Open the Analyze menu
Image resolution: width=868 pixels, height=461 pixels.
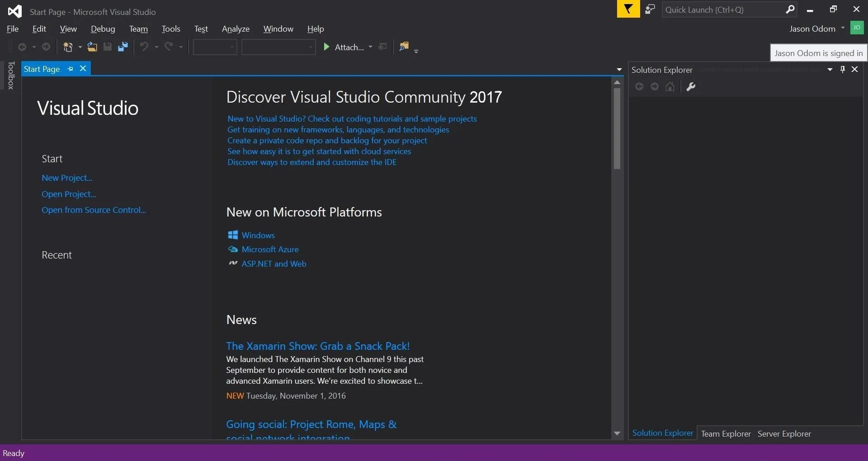pos(236,29)
